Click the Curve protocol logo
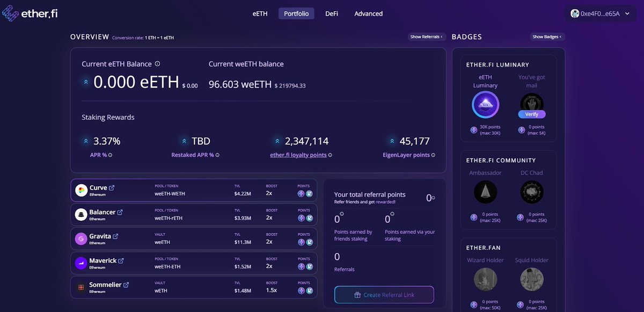Viewport: 644px width, 312px height. pos(81,190)
